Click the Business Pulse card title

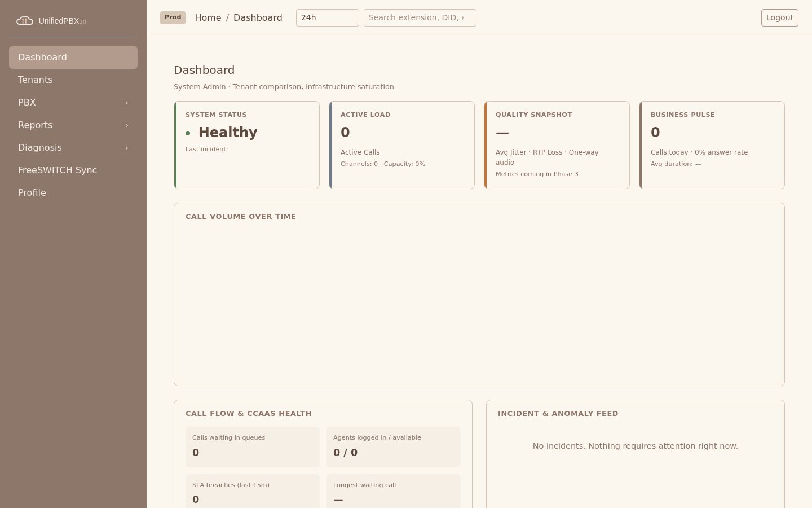click(683, 115)
